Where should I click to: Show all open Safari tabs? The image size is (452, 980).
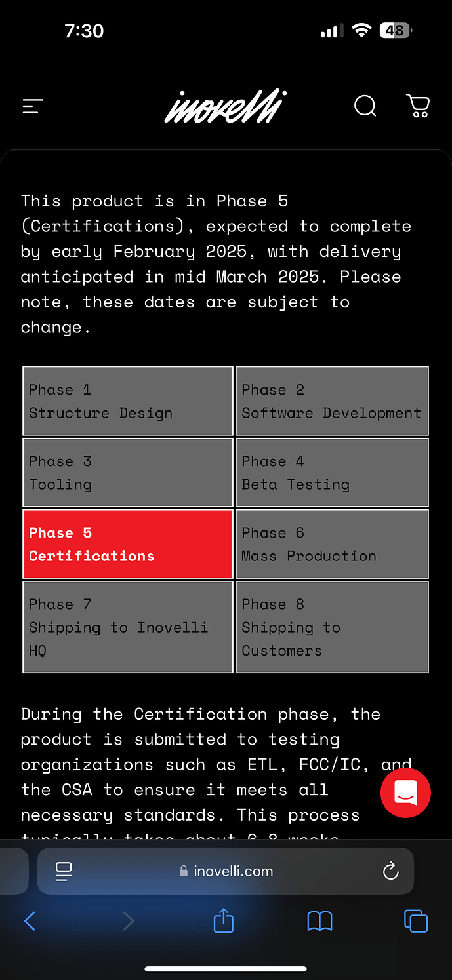point(416,921)
